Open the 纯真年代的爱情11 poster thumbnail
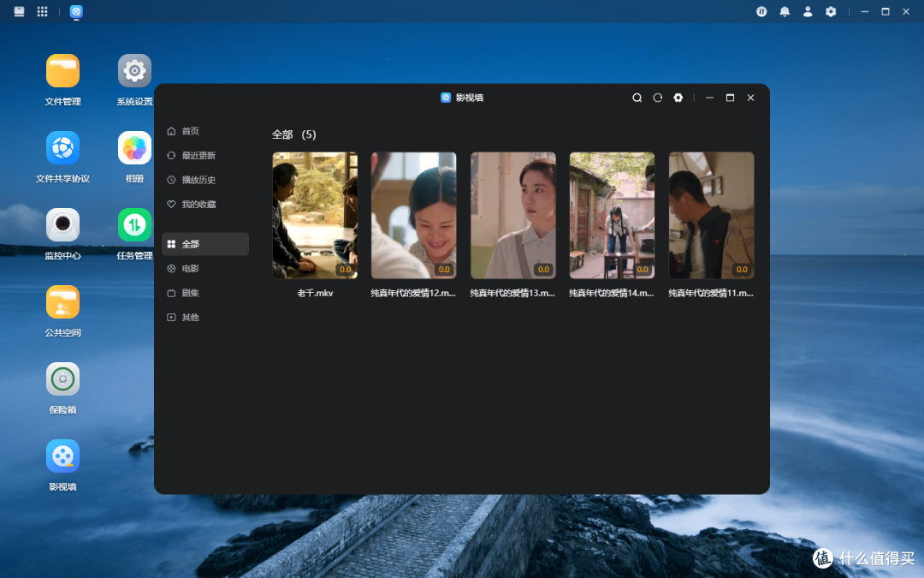This screenshot has height=578, width=924. 711,215
